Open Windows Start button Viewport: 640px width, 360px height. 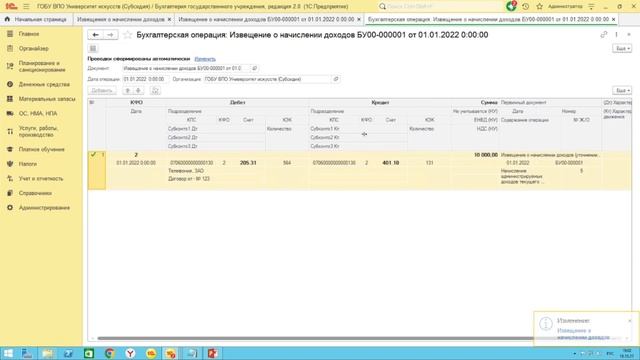(x=8, y=353)
